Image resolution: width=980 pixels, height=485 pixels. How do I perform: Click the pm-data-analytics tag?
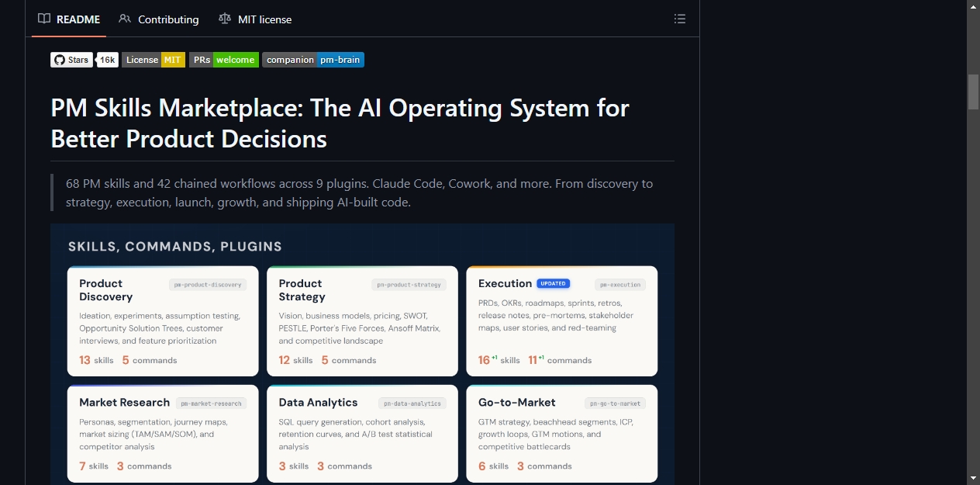tap(412, 404)
